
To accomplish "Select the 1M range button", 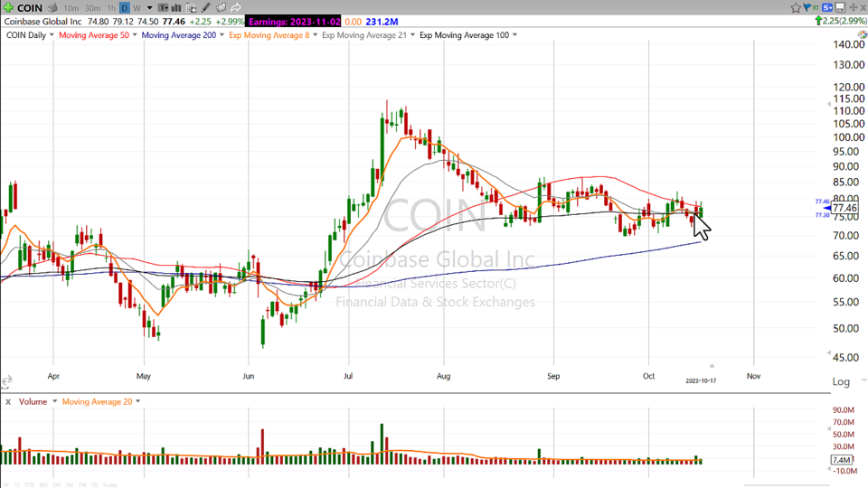I will point(70,485).
